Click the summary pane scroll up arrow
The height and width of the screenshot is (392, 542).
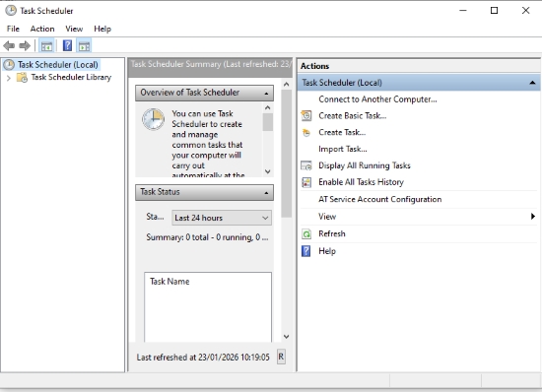pos(286,84)
